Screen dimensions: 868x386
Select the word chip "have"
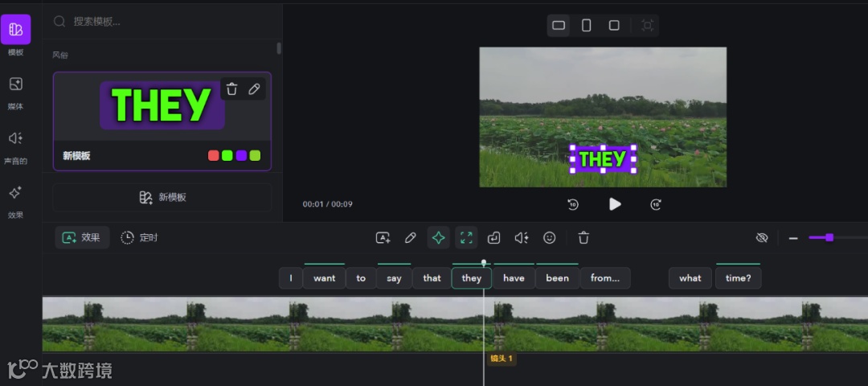(514, 278)
